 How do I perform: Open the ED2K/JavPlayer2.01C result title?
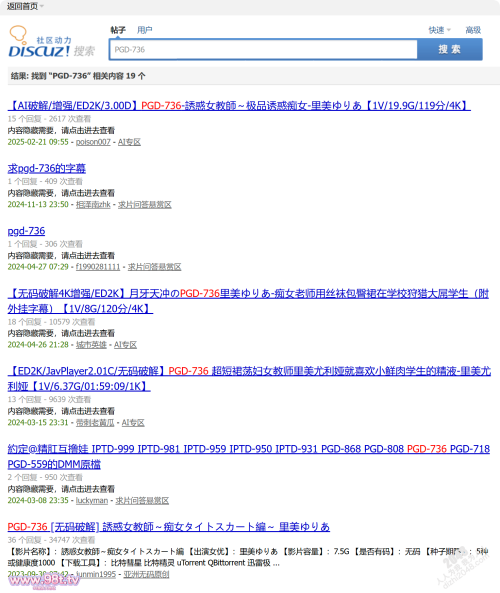click(x=249, y=379)
